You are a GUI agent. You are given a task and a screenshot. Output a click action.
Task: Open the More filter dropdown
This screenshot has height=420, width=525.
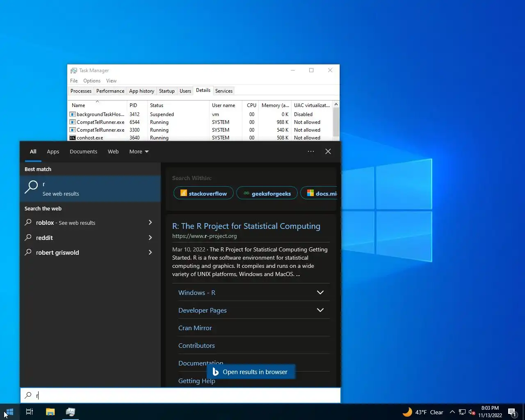[x=139, y=151]
